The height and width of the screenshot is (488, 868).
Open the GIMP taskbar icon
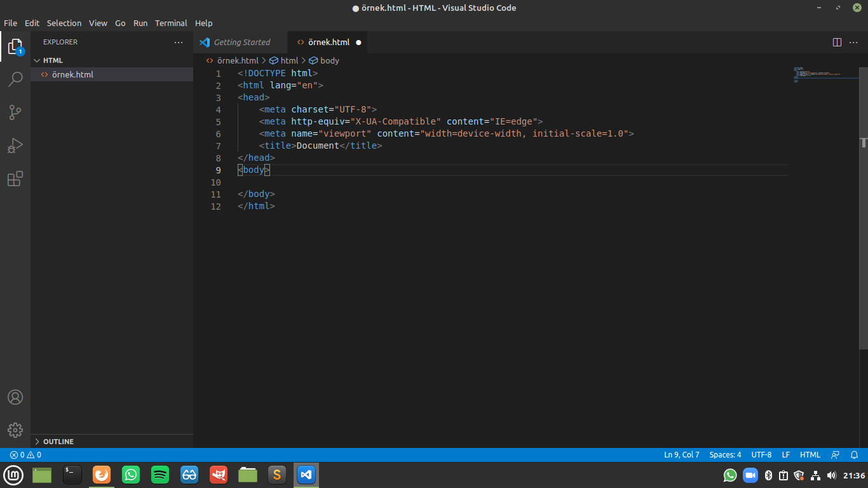(219, 475)
